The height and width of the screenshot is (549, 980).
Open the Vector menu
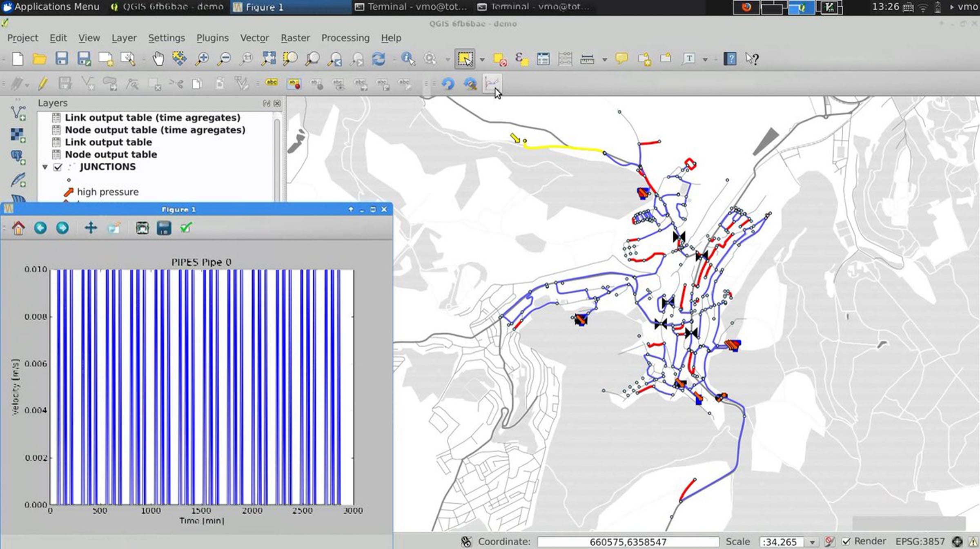[x=254, y=38]
